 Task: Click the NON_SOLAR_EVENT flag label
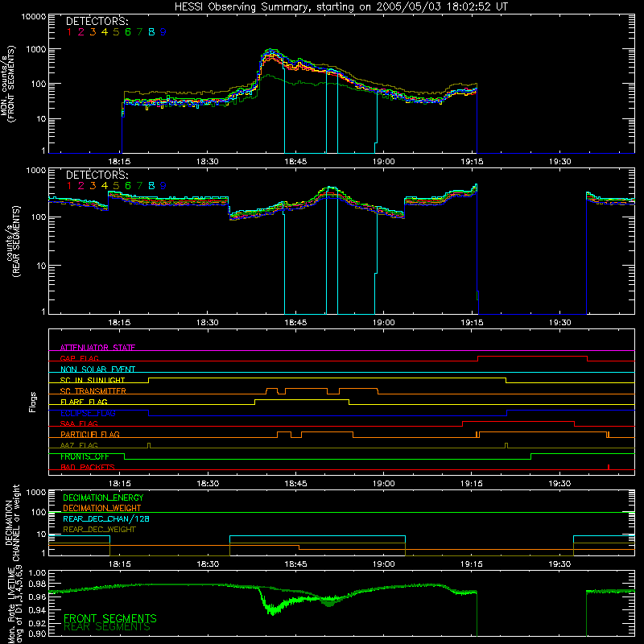click(97, 369)
